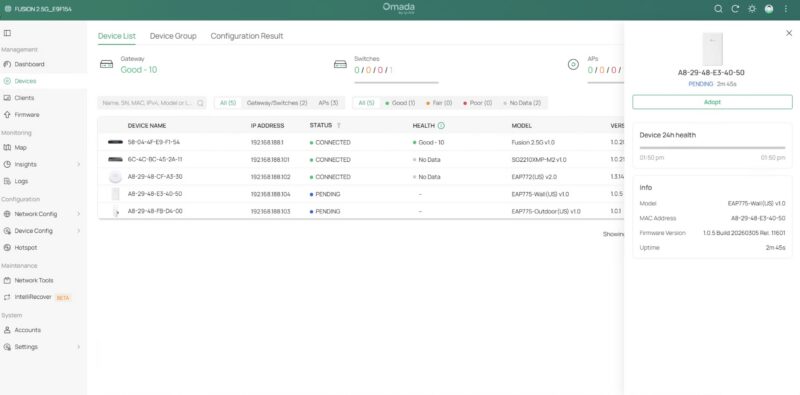Expand the Network Config submenu
Image resolution: width=800 pixels, height=395 pixels.
click(79, 214)
